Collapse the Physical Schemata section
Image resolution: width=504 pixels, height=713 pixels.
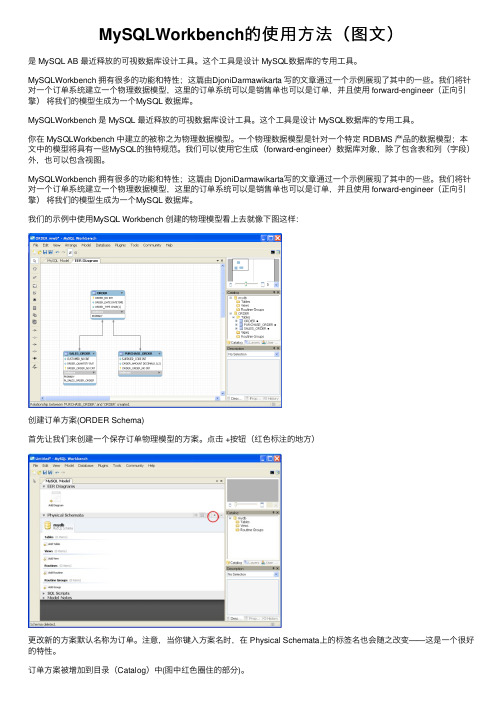click(x=44, y=515)
